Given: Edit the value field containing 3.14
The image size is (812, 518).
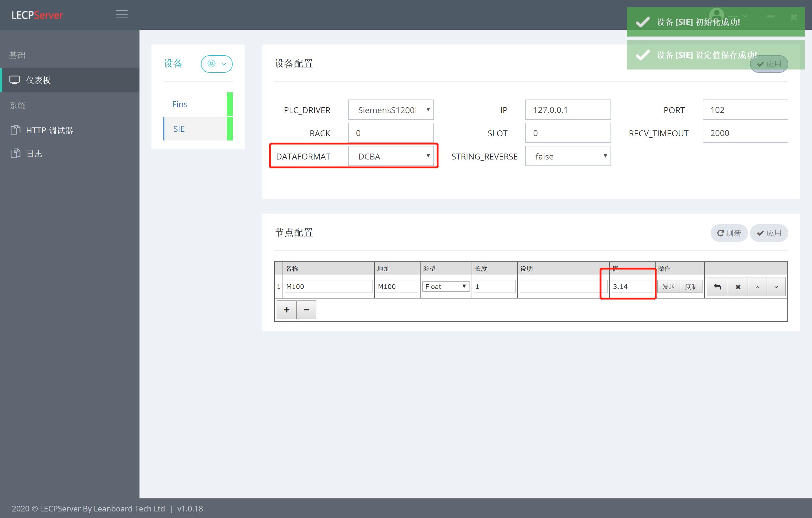Looking at the screenshot, I should click(631, 286).
